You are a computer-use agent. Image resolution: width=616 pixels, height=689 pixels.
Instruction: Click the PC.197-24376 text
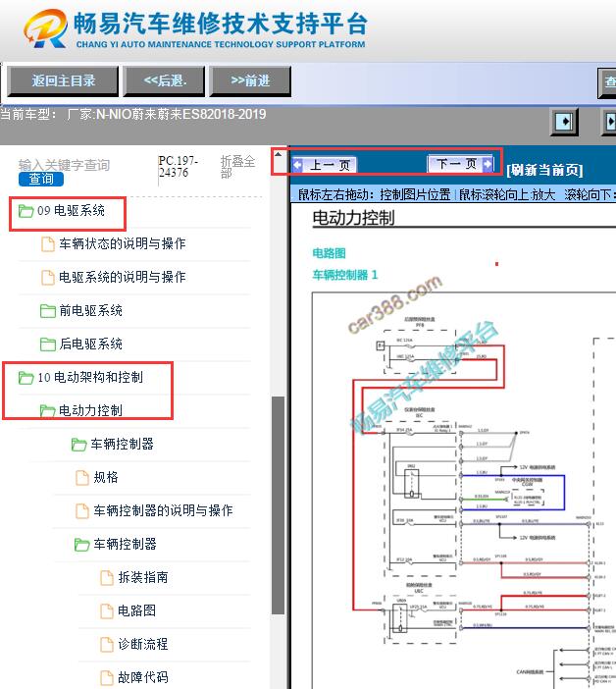pos(178,167)
